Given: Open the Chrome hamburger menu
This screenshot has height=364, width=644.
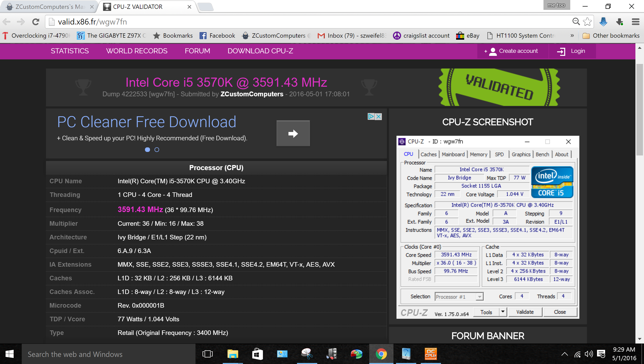Looking at the screenshot, I should click(635, 22).
